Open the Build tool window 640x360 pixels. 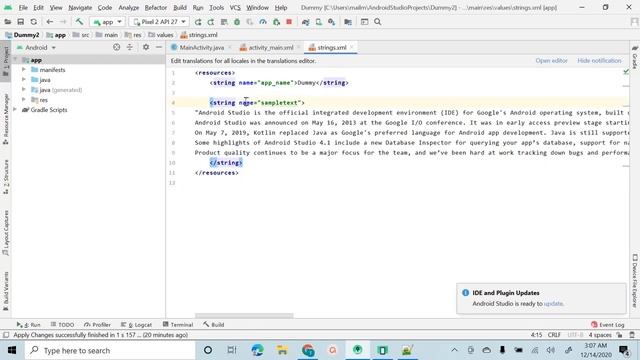[x=213, y=325]
